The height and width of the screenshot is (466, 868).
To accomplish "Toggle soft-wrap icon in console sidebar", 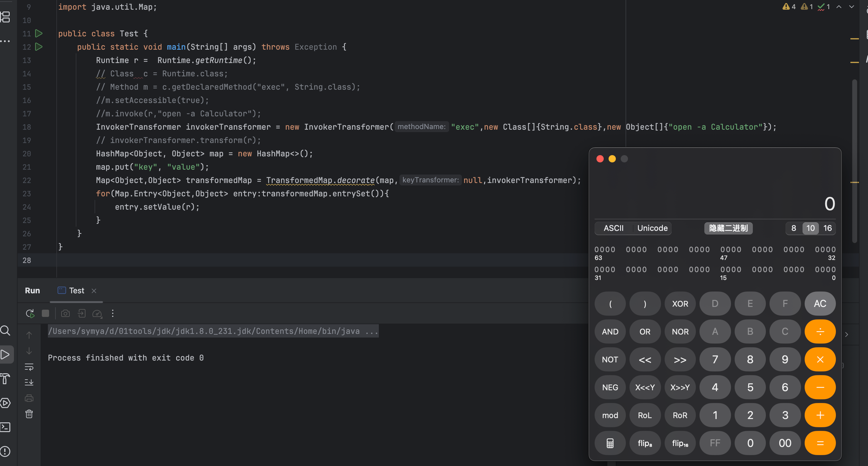I will tap(29, 367).
